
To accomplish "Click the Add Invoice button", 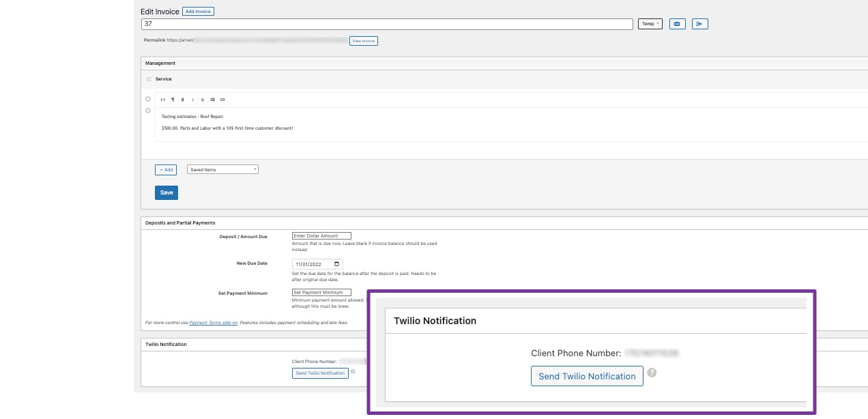I will [199, 12].
